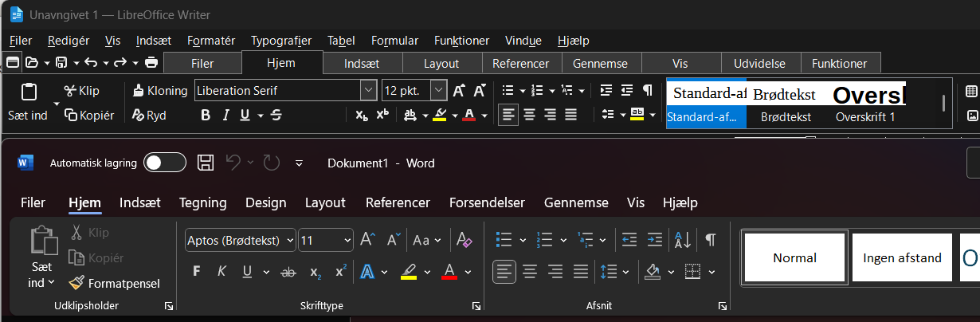
Task: Undo last action in LibreOffice Writer
Action: click(x=91, y=62)
